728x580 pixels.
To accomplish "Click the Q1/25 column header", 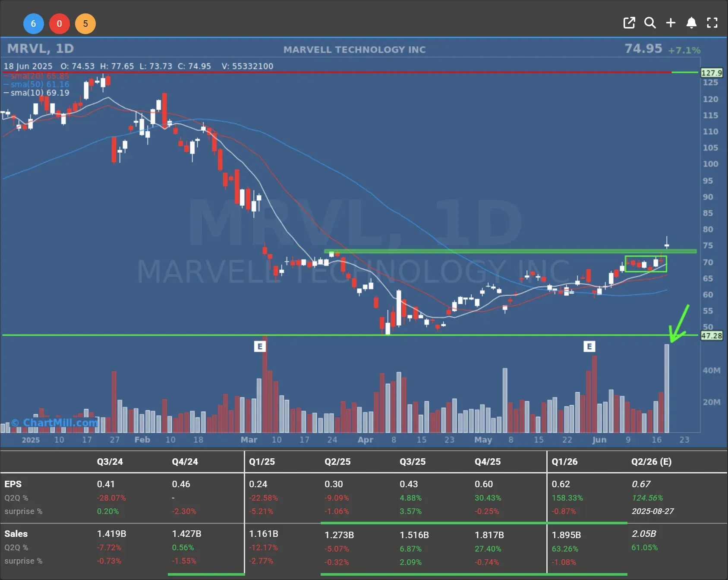I will click(262, 461).
